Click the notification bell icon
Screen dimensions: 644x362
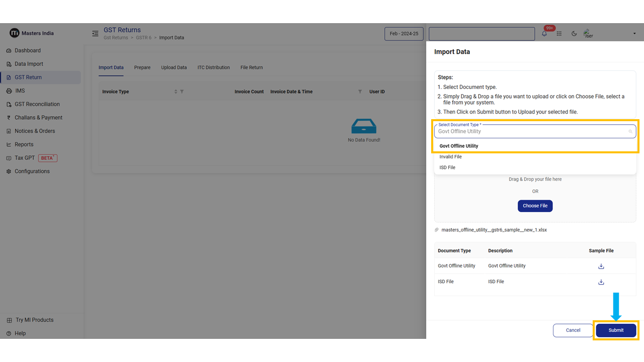point(544,34)
